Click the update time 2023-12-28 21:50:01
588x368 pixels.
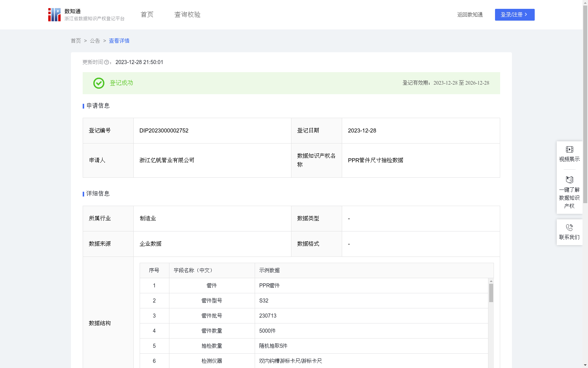(x=139, y=63)
